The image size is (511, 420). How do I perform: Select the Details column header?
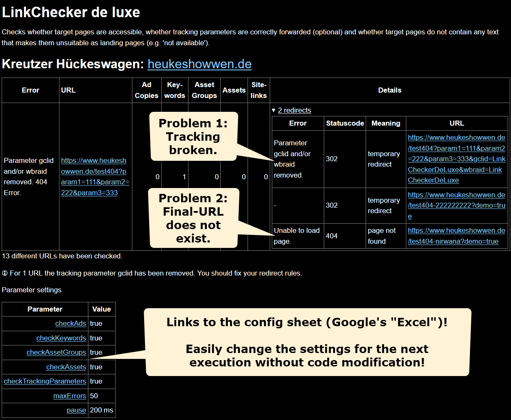pos(390,90)
